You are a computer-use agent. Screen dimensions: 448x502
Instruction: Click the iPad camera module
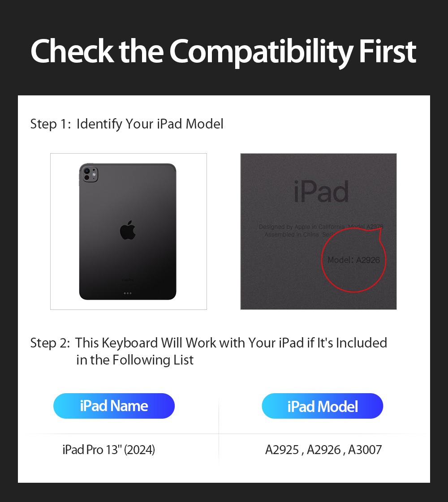pyautogui.click(x=90, y=174)
